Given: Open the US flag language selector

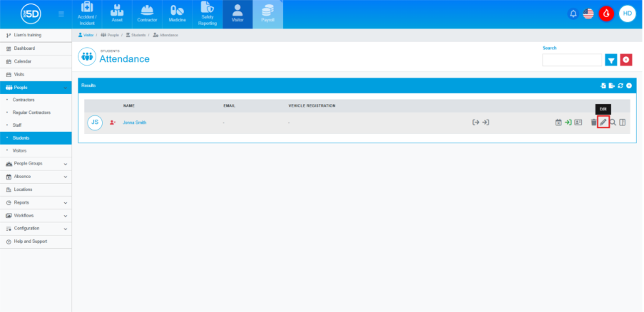Looking at the screenshot, I should point(589,14).
